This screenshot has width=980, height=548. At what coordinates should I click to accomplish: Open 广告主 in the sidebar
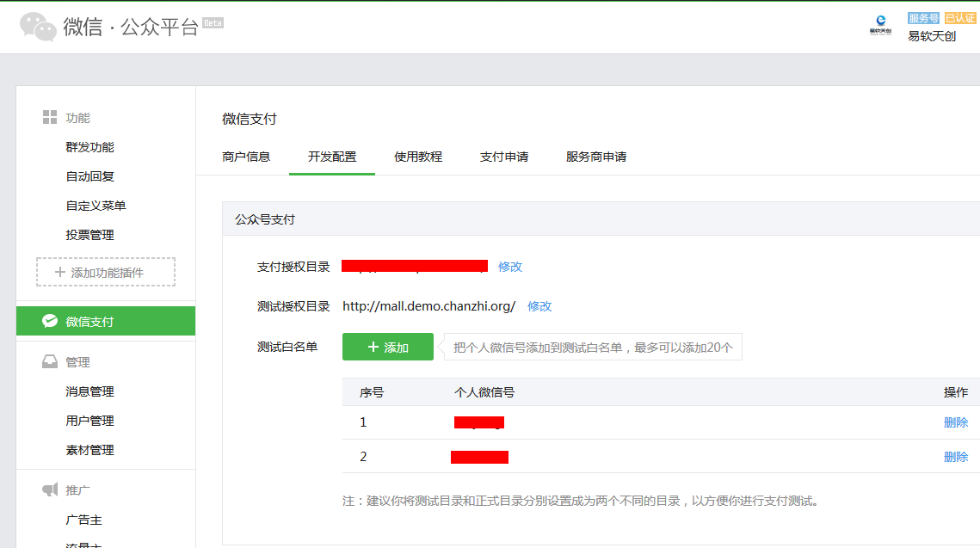83,520
